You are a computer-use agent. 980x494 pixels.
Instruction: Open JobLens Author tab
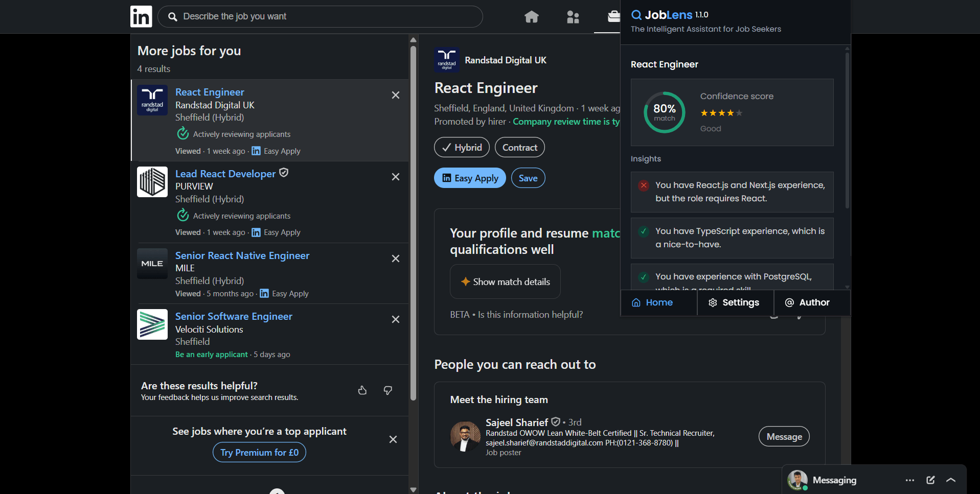coord(812,302)
